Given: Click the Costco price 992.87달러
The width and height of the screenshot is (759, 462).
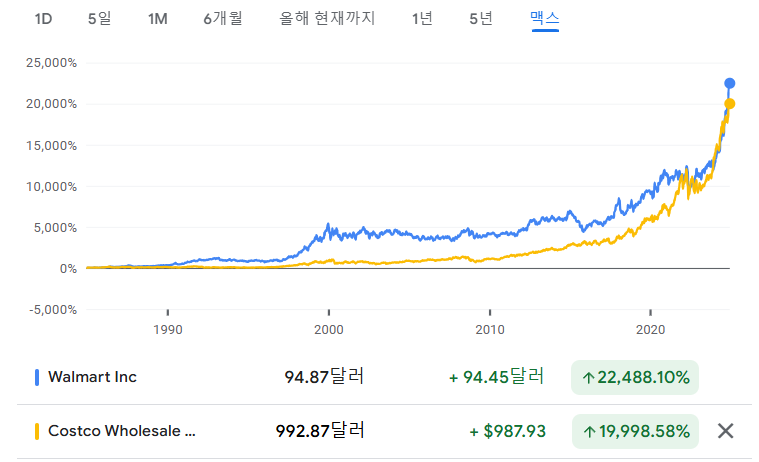Looking at the screenshot, I should (x=320, y=431).
